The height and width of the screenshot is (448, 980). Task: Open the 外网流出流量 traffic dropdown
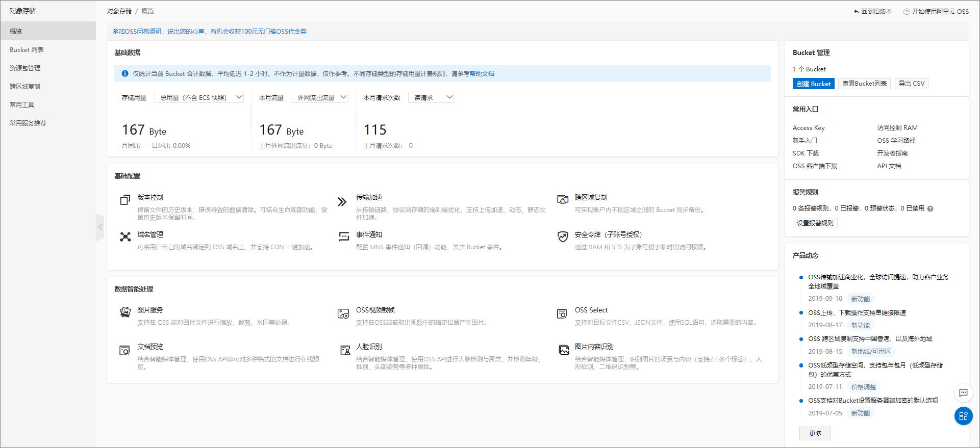click(x=320, y=97)
